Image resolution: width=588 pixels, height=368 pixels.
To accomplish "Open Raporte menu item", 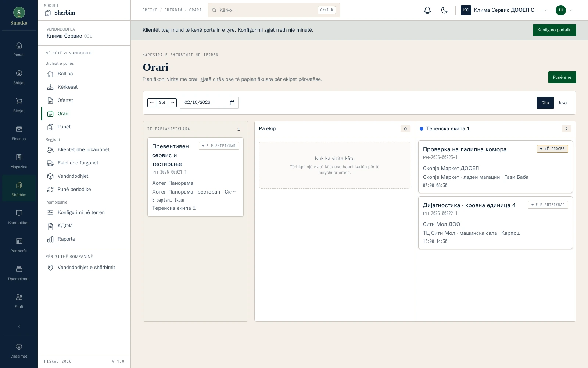I will pos(84,239).
